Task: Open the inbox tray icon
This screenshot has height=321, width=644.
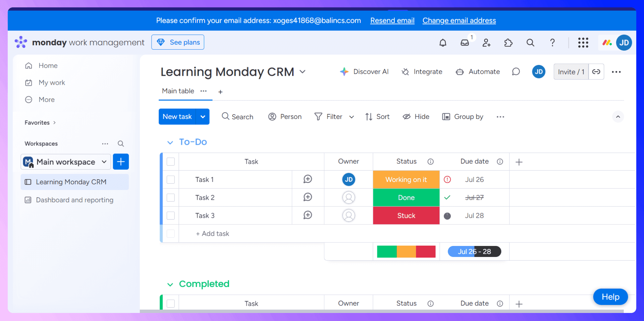Action: (465, 43)
